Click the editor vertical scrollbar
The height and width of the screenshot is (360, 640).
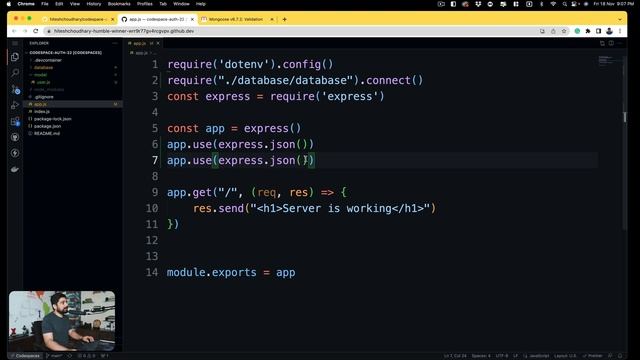coord(624,143)
